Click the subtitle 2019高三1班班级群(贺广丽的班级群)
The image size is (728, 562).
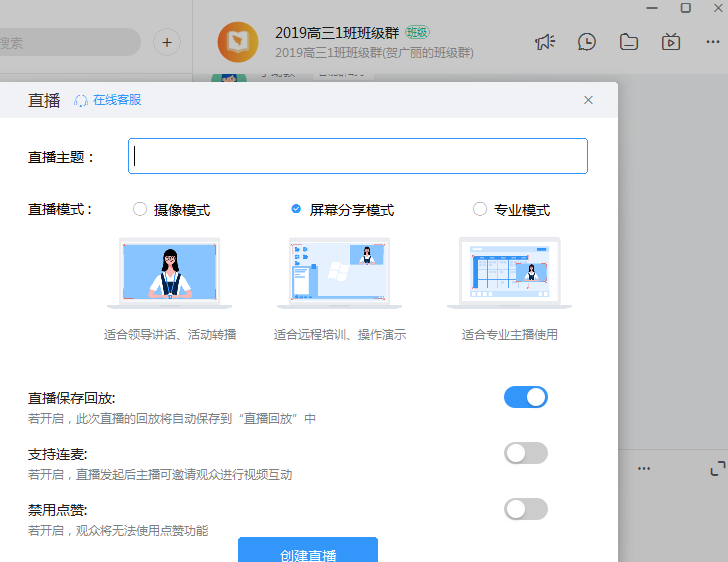tap(374, 53)
